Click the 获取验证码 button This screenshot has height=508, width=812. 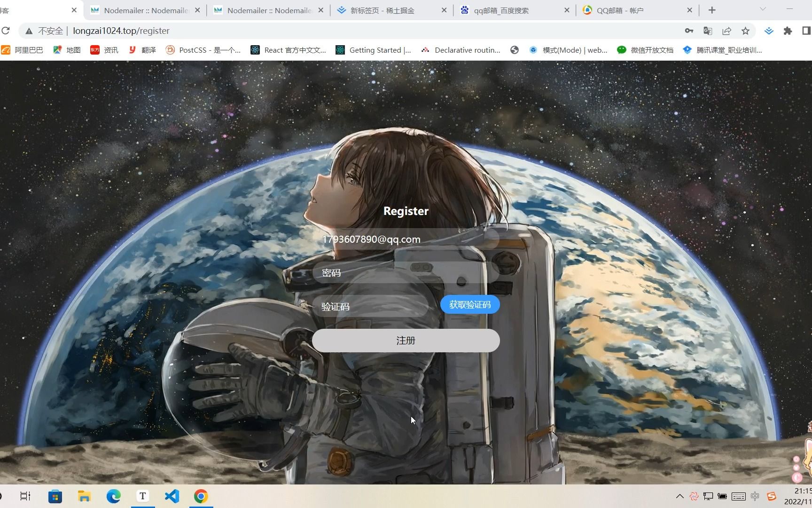(x=470, y=305)
